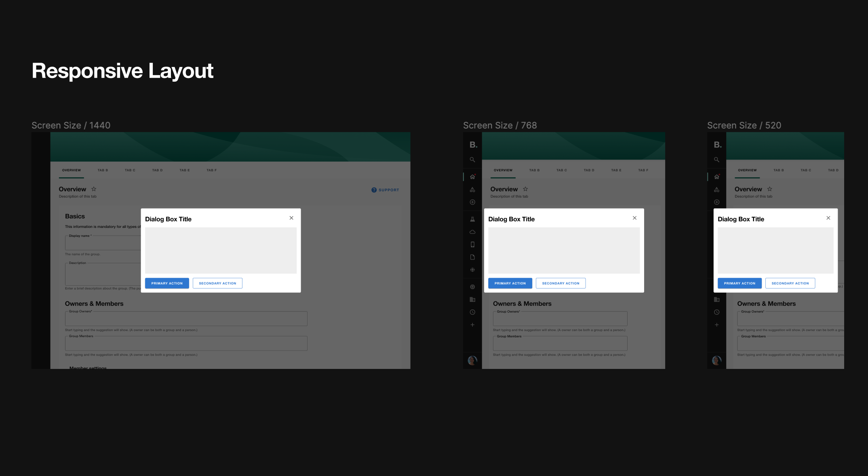Click plain plus icon in 768 sidebar

point(472,325)
